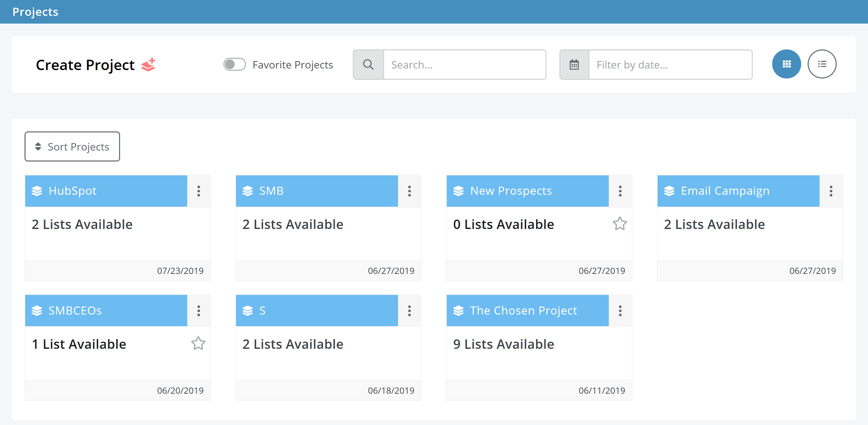The image size is (868, 425).
Task: Click the layers icon on HubSpot card
Action: coord(37,191)
